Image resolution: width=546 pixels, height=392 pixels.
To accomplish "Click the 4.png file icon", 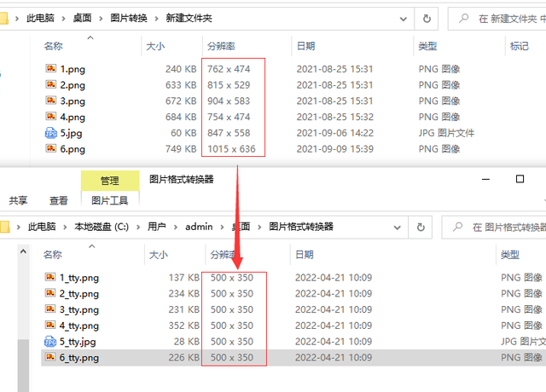I will coord(51,116).
